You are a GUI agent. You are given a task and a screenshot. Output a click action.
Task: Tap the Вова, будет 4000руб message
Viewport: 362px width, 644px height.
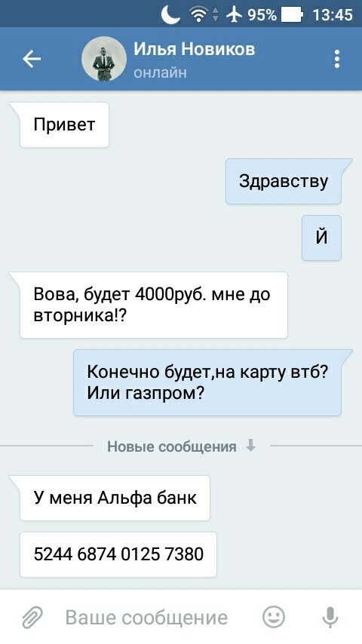tap(154, 305)
